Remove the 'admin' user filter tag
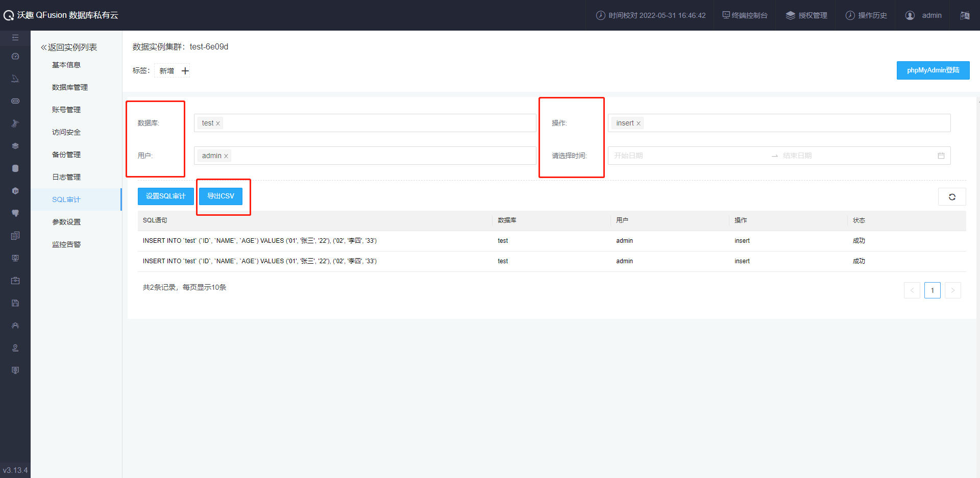The image size is (980, 478). coord(226,156)
